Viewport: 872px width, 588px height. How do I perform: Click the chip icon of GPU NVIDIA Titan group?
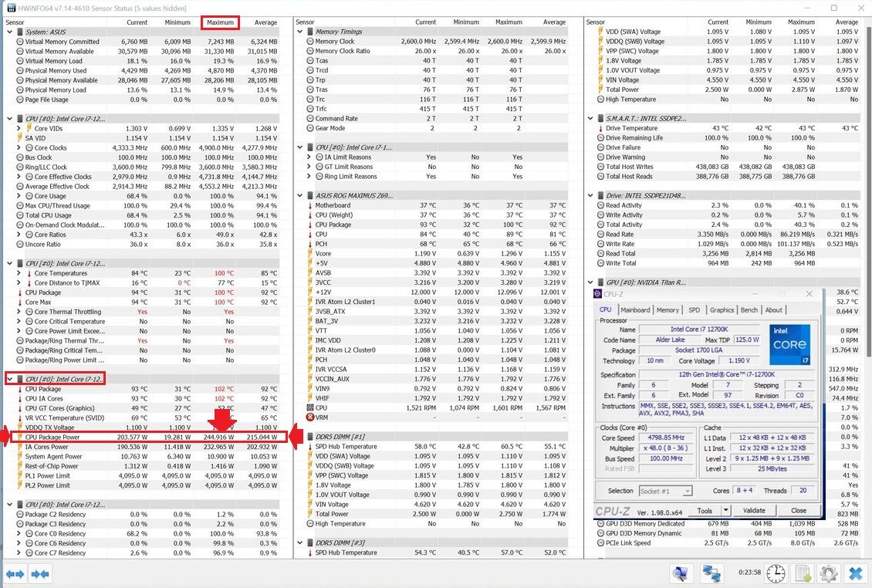[x=600, y=282]
